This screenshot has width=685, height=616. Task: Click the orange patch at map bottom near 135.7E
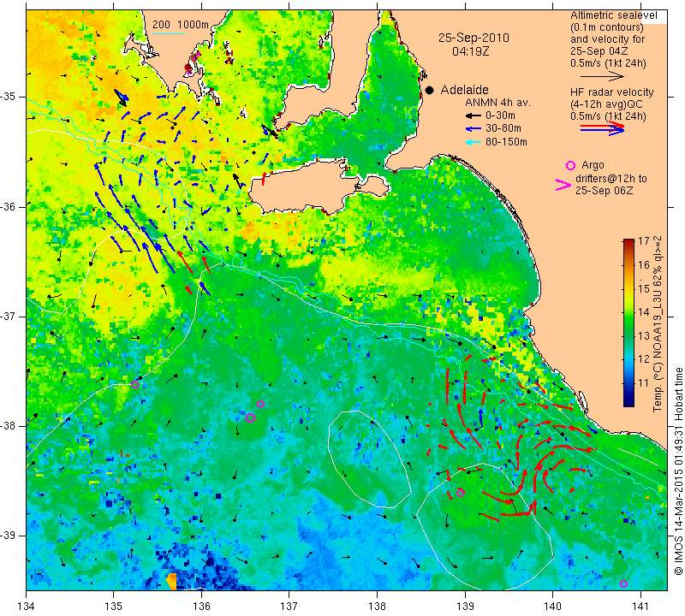coord(171,582)
